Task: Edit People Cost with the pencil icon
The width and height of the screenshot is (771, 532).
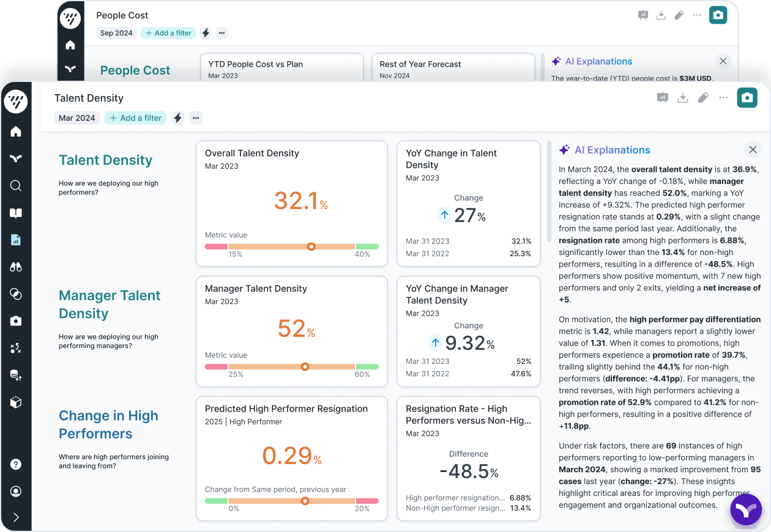Action: point(679,15)
